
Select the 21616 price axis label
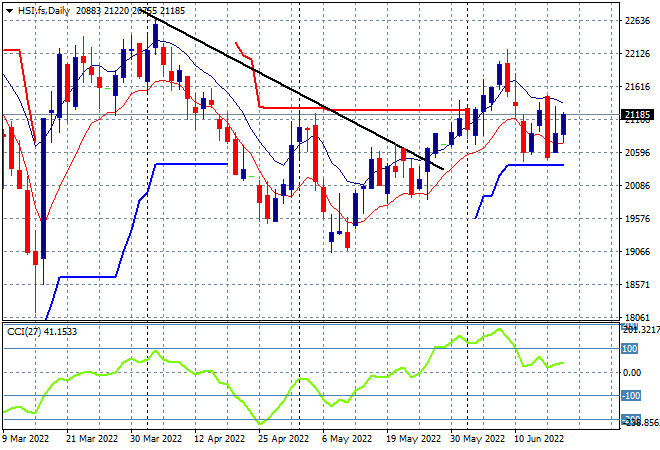pyautogui.click(x=637, y=87)
